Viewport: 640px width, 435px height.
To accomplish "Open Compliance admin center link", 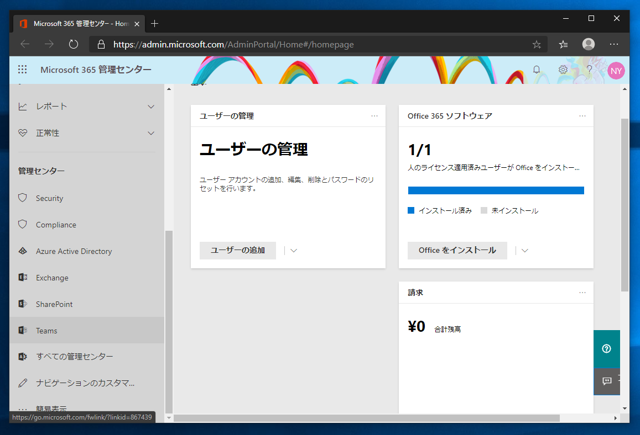I will point(56,225).
